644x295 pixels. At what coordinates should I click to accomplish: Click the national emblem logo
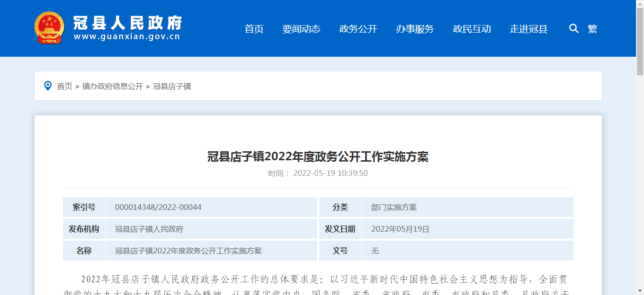pyautogui.click(x=49, y=28)
